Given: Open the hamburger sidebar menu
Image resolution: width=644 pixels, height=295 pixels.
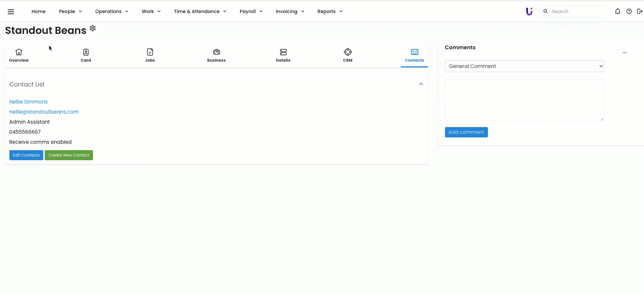Looking at the screenshot, I should (11, 12).
